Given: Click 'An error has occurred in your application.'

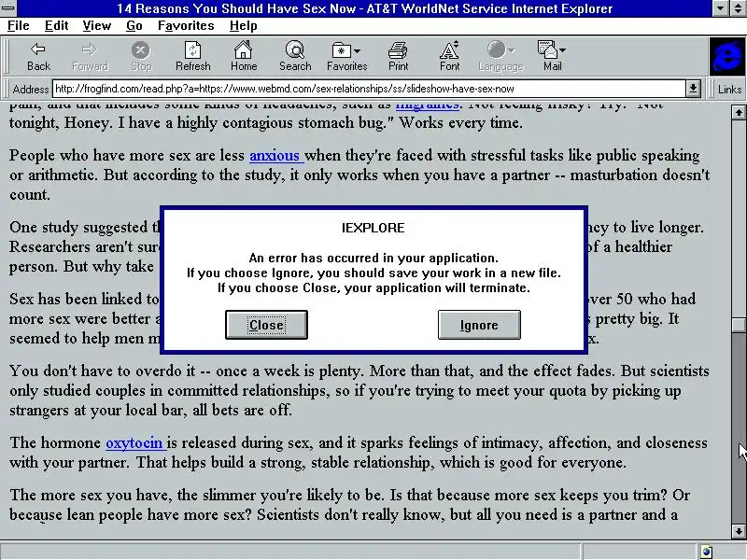Looking at the screenshot, I should point(373,259).
